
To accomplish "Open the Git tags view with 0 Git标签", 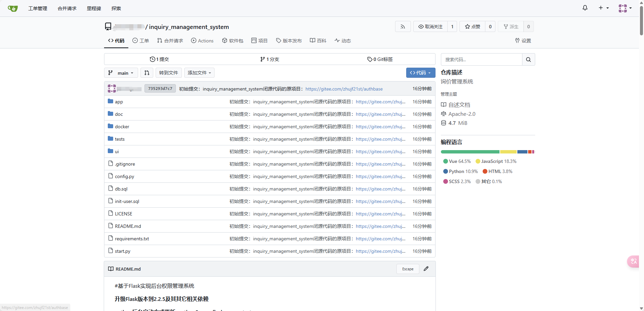I will [x=380, y=59].
